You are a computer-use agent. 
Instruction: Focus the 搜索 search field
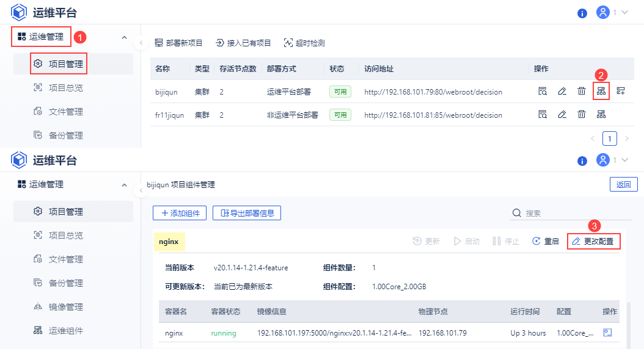point(571,213)
